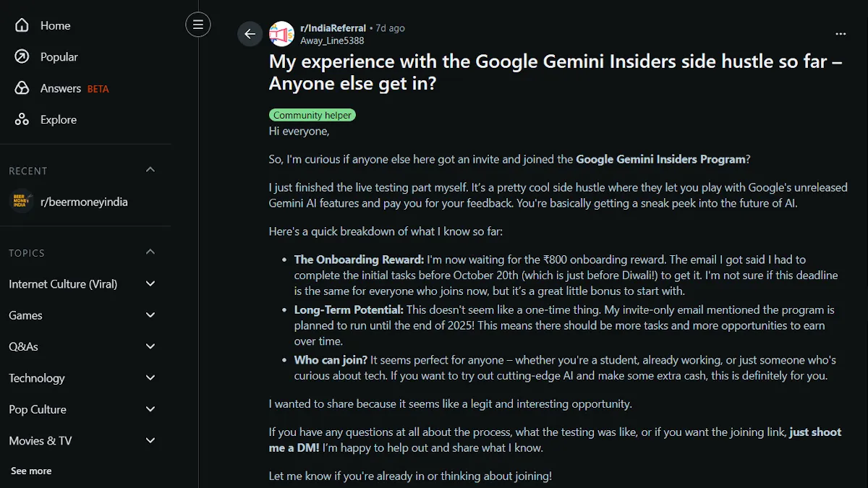Expand the Games topic dropdown
Image resolution: width=868 pixels, height=488 pixels.
coord(150,314)
